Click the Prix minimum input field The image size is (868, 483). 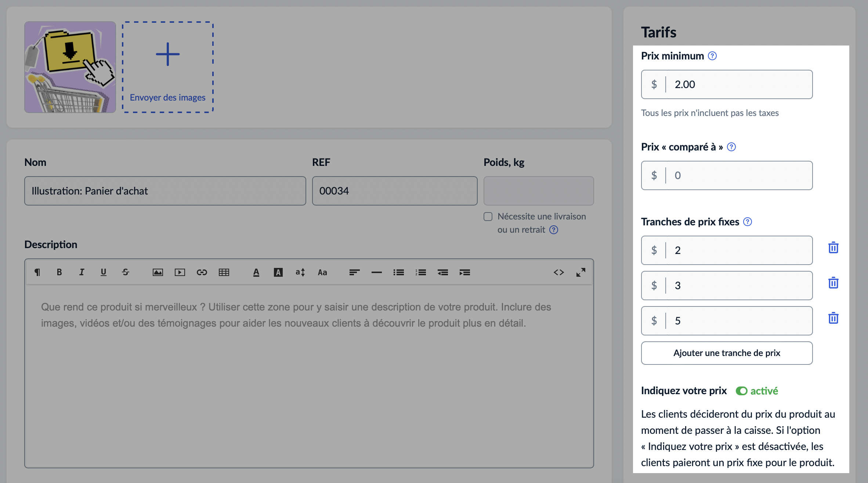[x=738, y=84]
